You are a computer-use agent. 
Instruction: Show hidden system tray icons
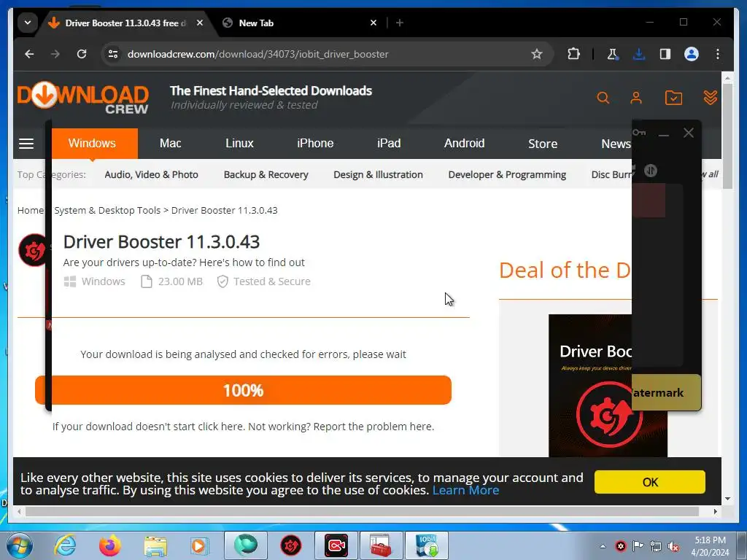(x=603, y=546)
